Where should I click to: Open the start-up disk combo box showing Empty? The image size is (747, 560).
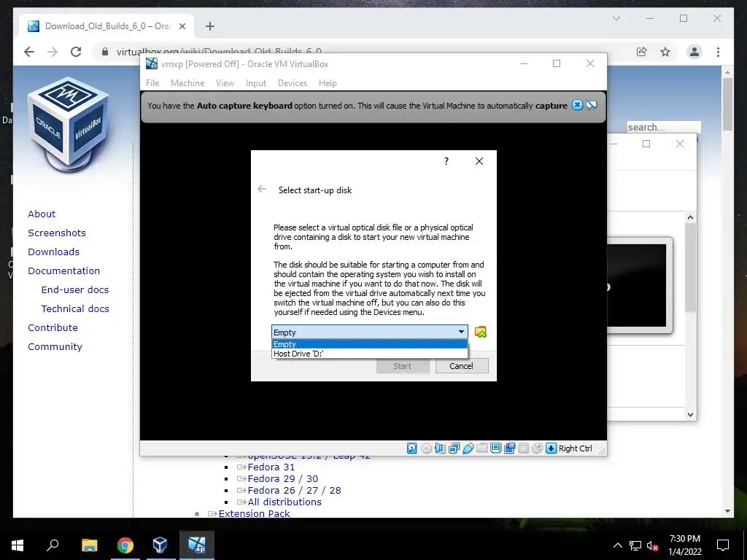pyautogui.click(x=370, y=332)
